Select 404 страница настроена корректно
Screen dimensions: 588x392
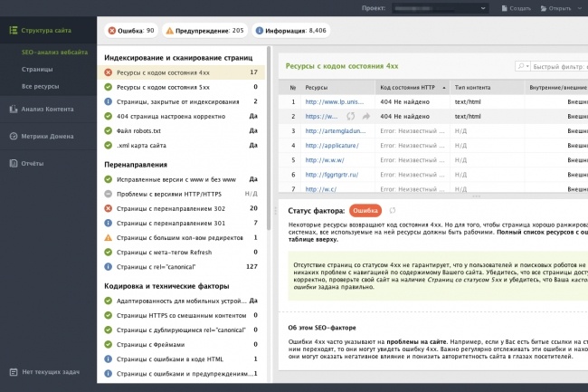(x=181, y=116)
